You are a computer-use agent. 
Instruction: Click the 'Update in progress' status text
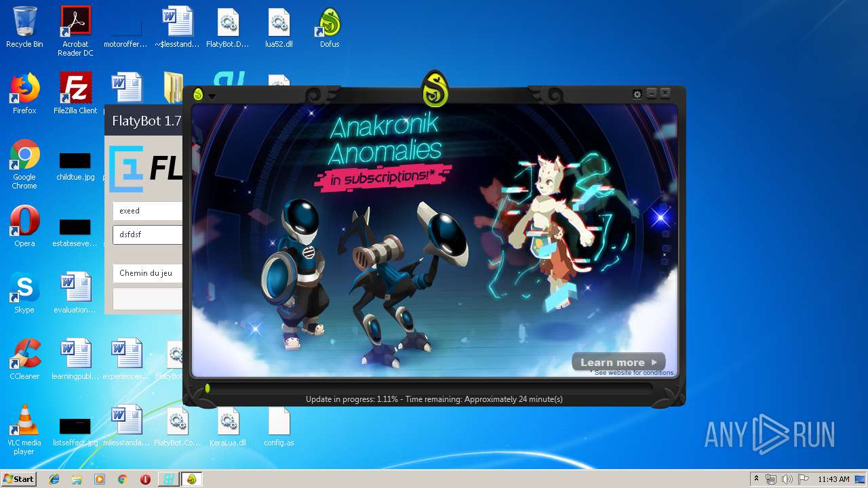434,399
